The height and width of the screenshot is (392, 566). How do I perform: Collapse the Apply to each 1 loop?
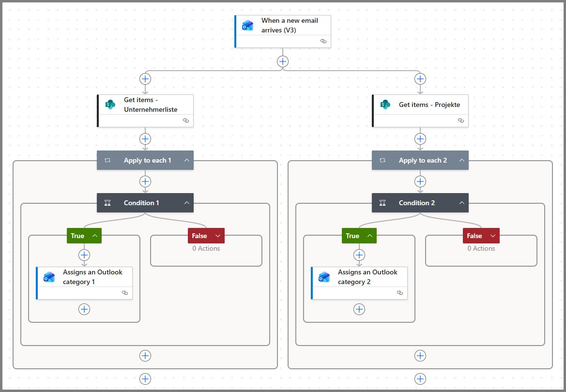coord(186,160)
